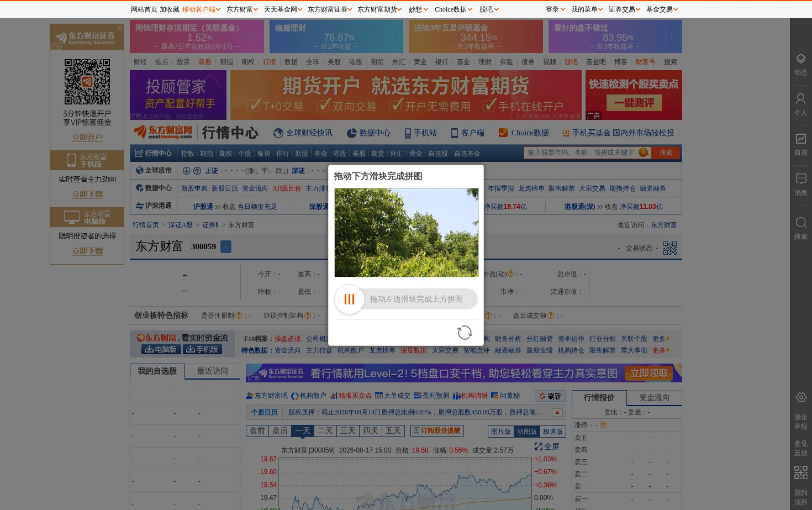The image size is (812, 510).
Task: Click the 手机站 phone icon
Action: (408, 133)
